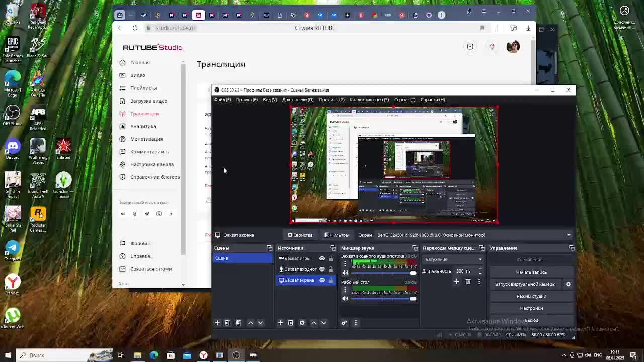Unlock the Захват экрана source
Image resolution: width=644 pixels, height=362 pixels.
pyautogui.click(x=331, y=280)
